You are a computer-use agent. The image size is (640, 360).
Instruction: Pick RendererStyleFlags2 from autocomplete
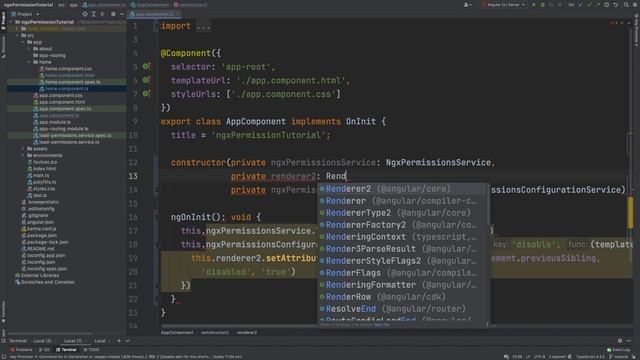pyautogui.click(x=402, y=261)
